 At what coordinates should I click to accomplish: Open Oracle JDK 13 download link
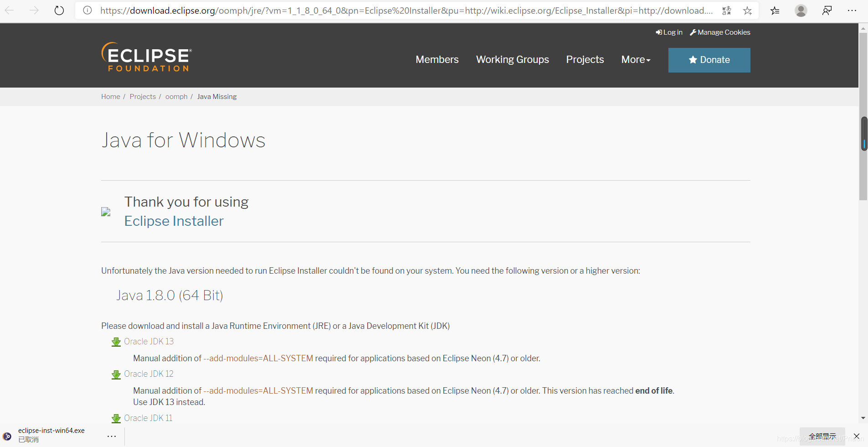click(x=149, y=342)
